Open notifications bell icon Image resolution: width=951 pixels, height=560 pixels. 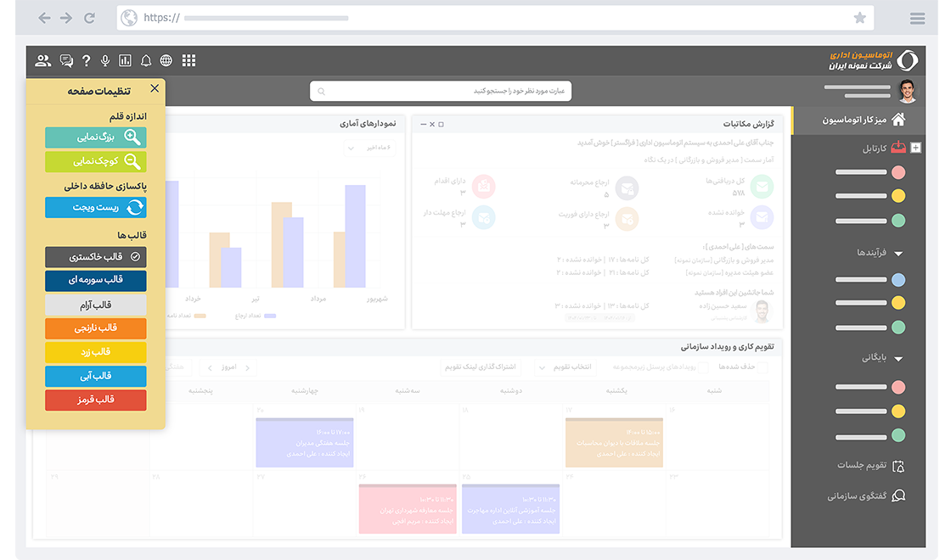[146, 60]
